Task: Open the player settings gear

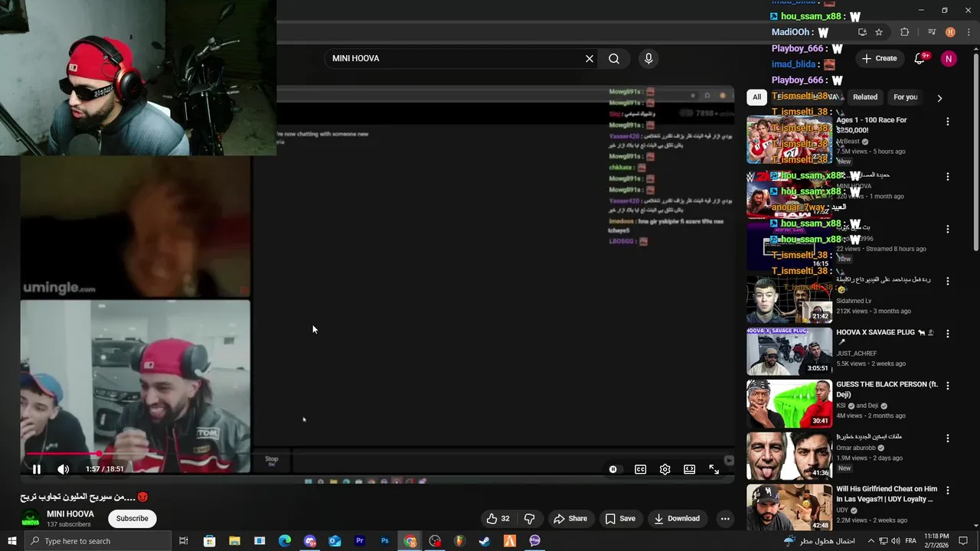Action: [x=665, y=469]
